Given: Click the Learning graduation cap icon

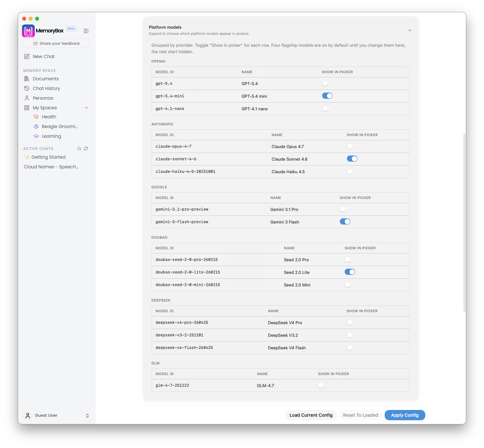Looking at the screenshot, I should [x=36, y=136].
